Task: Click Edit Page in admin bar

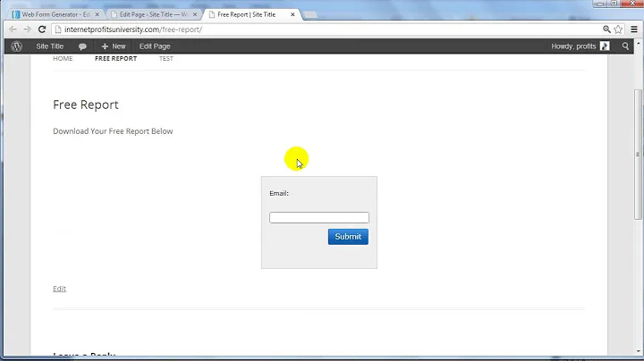Action: pos(155,46)
